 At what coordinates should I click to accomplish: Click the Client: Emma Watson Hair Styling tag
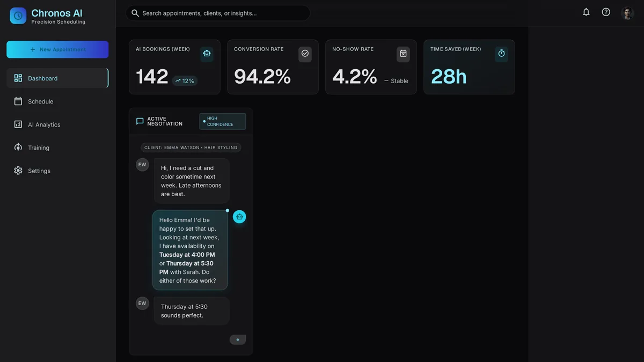pyautogui.click(x=191, y=147)
